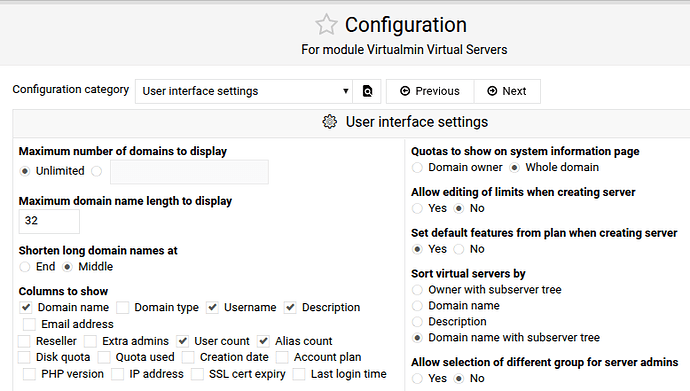Check the Domain type column checkbox
The height and width of the screenshot is (391, 690).
(123, 307)
